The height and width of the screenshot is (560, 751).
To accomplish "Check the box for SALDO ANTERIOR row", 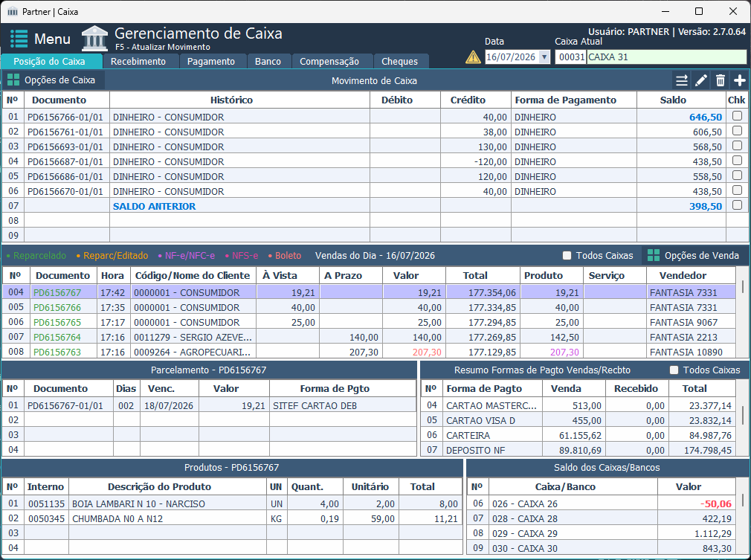I will click(737, 205).
